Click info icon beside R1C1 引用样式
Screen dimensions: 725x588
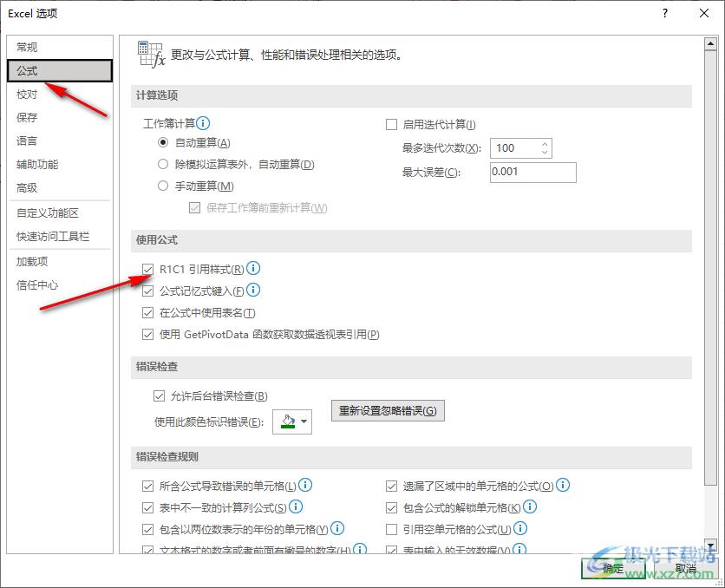pyautogui.click(x=253, y=268)
